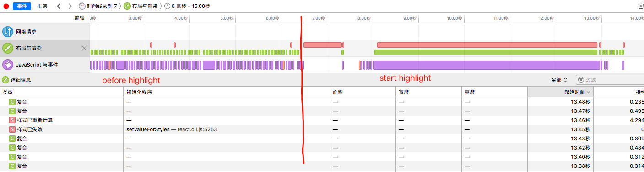
Task: Switch to the 框架 view
Action: pyautogui.click(x=42, y=6)
